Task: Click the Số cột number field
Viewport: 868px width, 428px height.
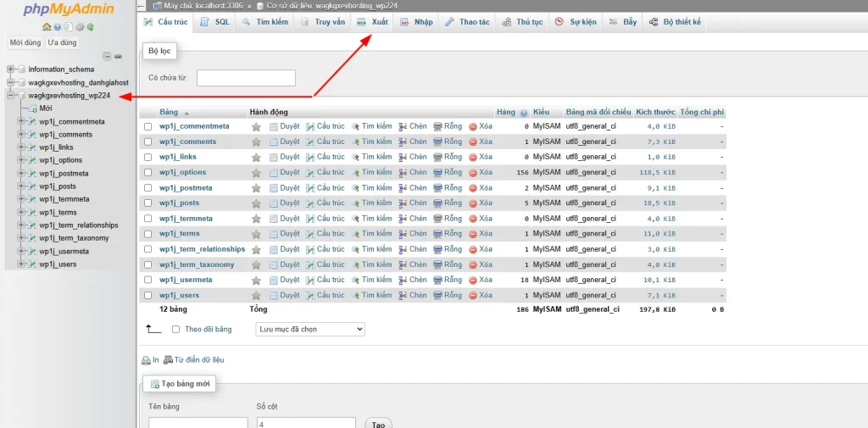Action: pos(305,424)
